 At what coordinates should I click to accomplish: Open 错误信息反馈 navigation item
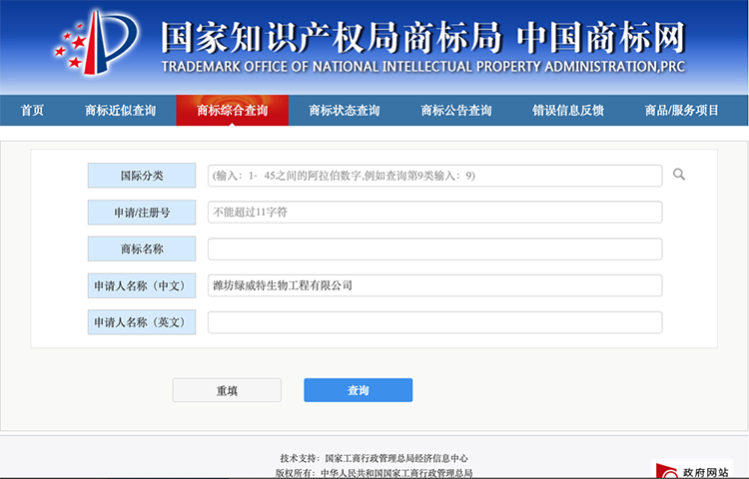tap(568, 110)
